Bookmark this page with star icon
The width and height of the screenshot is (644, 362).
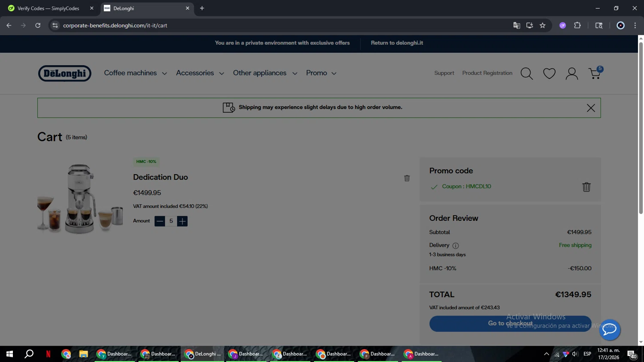click(x=543, y=26)
